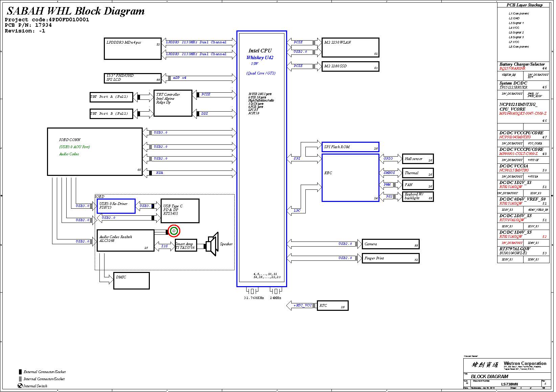Click the Whiskey U42 blue label
Image resolution: width=556 pixels, height=392 pixels.
point(260,58)
